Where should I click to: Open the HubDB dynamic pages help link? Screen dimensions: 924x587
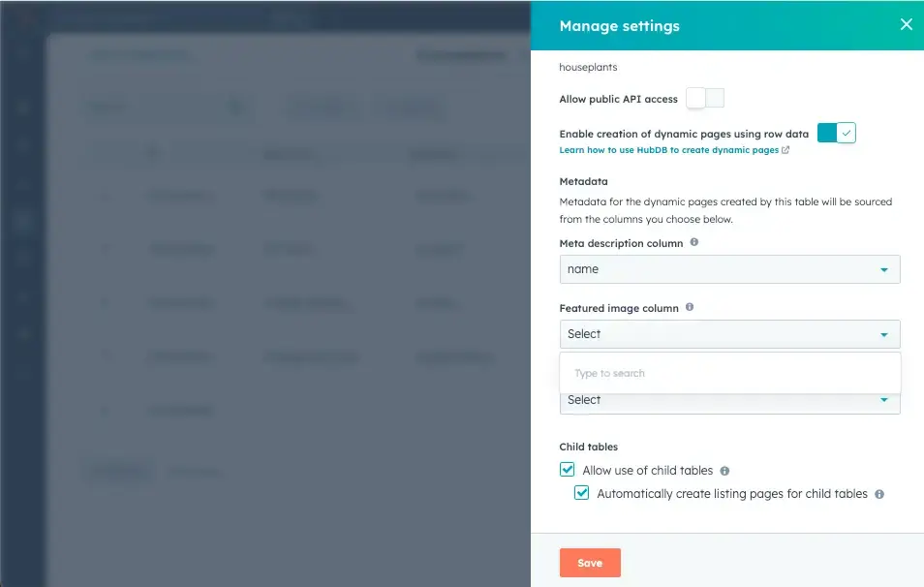coord(668,150)
